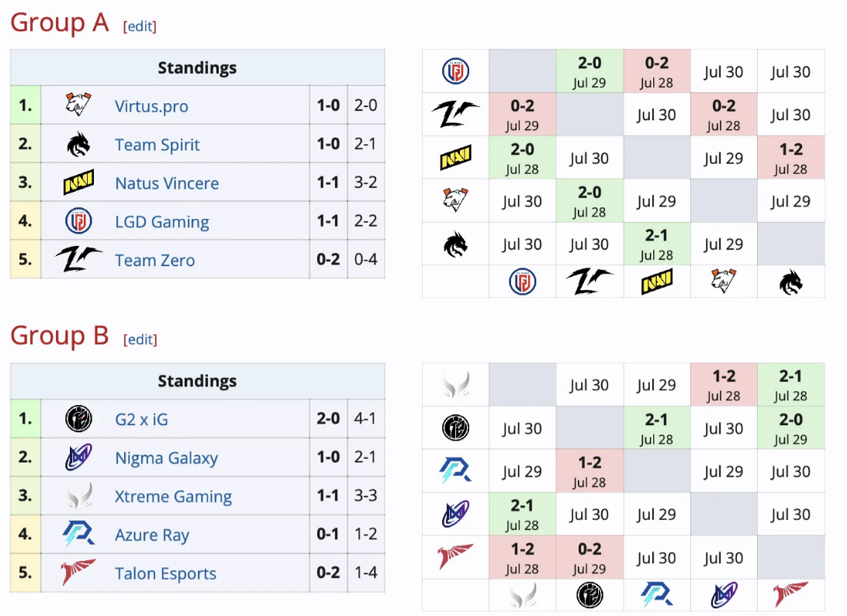Image resolution: width=847 pixels, height=616 pixels.
Task: Click the Nigma Galaxy logo in standings
Action: tap(78, 458)
